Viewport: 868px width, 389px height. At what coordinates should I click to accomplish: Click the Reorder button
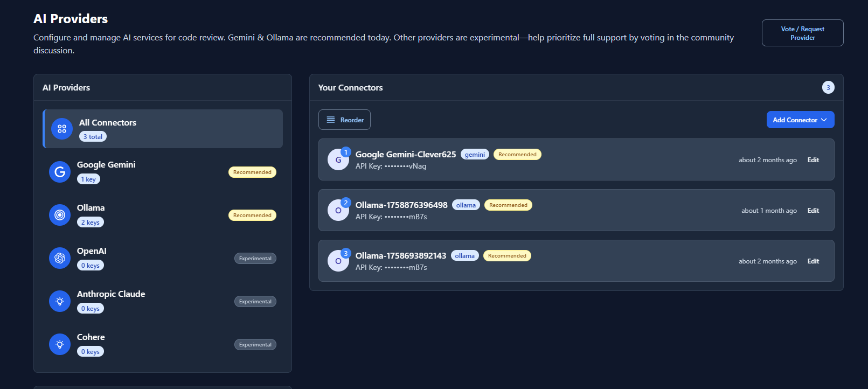click(344, 120)
